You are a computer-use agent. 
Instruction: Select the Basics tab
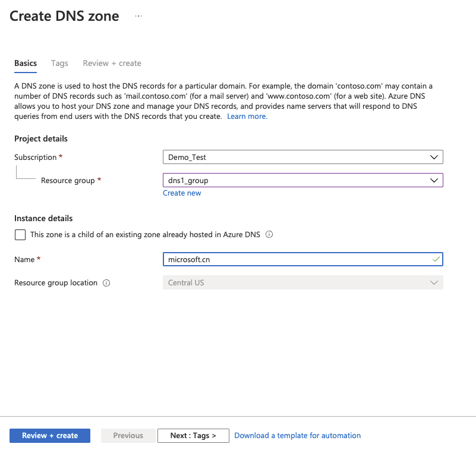26,63
